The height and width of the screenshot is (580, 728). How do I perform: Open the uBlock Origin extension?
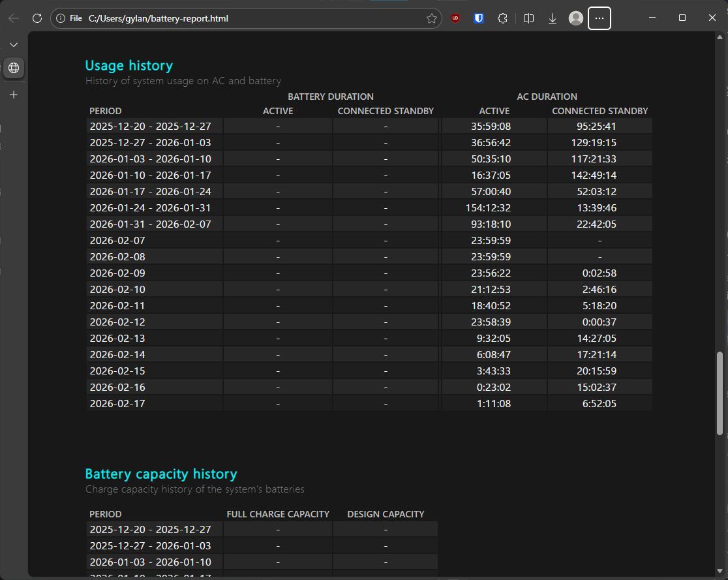[455, 18]
